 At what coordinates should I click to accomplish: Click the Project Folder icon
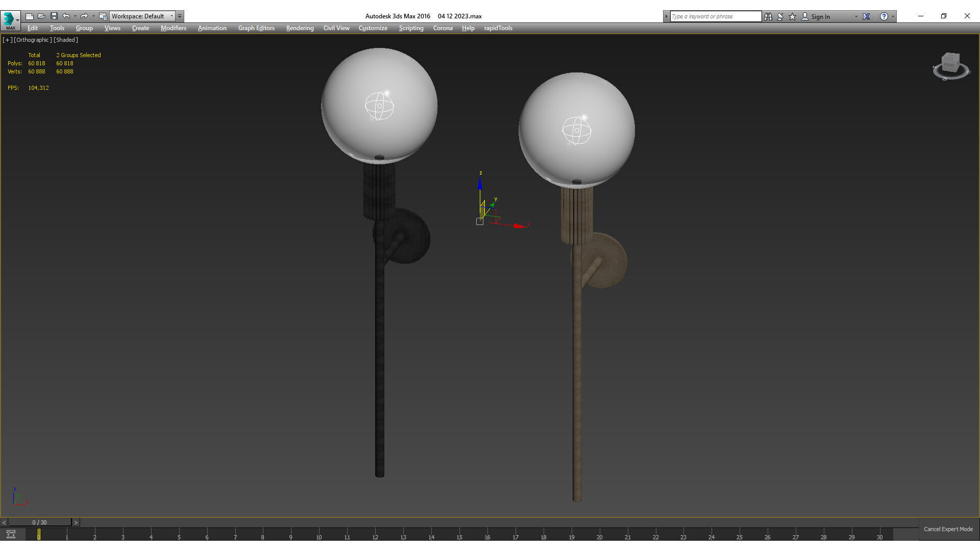pyautogui.click(x=103, y=16)
